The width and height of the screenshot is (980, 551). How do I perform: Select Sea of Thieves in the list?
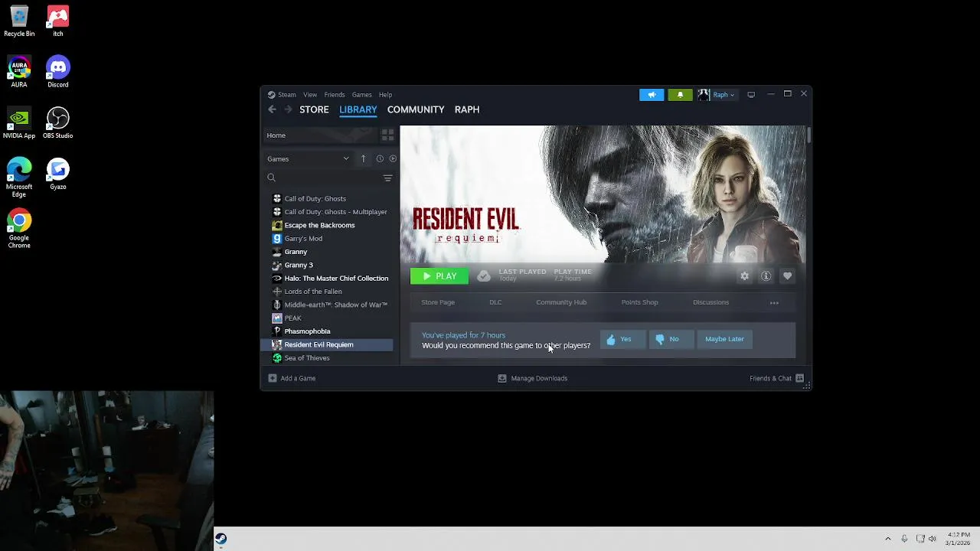tap(328, 358)
